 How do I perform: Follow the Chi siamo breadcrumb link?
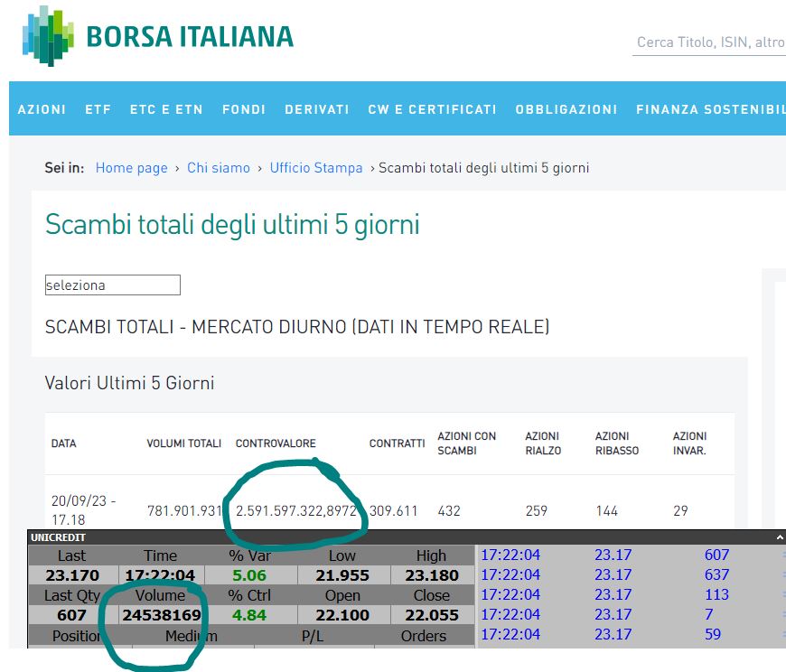219,168
